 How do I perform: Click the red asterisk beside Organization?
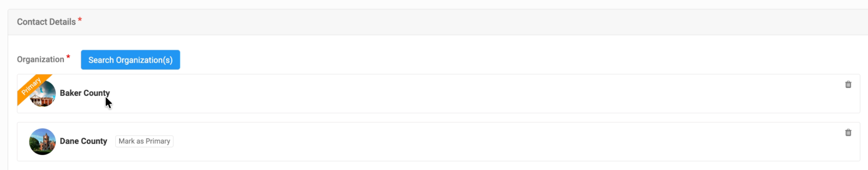pyautogui.click(x=68, y=57)
